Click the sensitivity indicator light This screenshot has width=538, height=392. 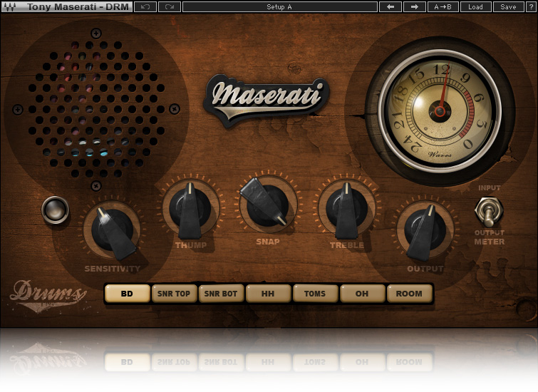coord(54,210)
